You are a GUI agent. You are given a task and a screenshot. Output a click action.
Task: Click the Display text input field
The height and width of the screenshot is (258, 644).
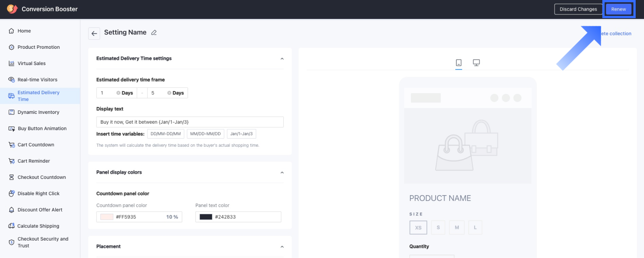[x=190, y=122]
